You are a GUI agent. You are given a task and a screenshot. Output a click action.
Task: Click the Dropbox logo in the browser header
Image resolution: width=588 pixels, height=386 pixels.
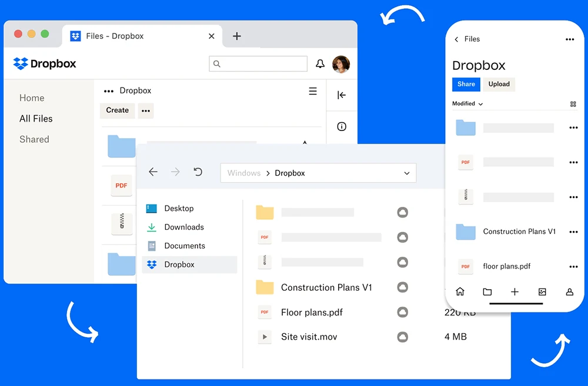[45, 63]
